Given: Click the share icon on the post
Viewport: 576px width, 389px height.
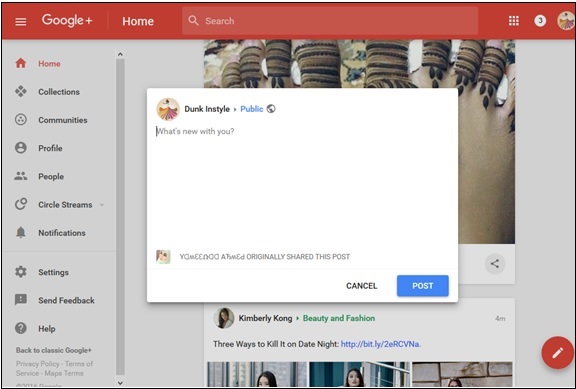Looking at the screenshot, I should [495, 263].
